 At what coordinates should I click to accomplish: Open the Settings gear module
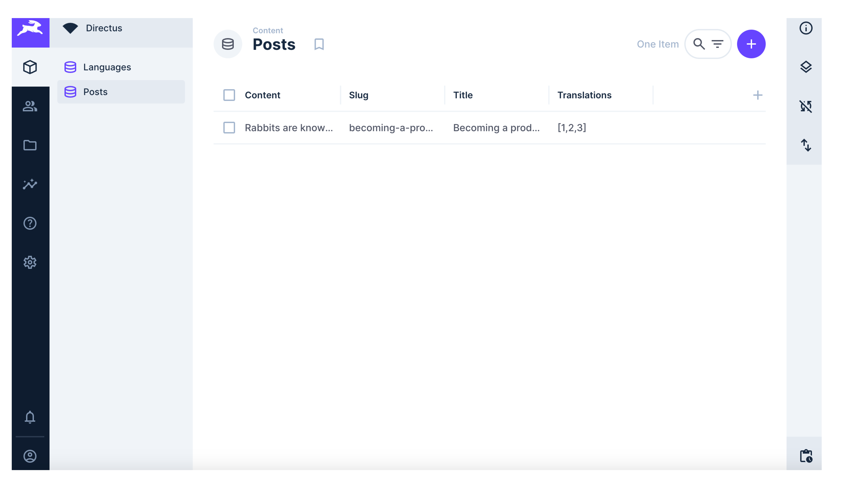(30, 262)
